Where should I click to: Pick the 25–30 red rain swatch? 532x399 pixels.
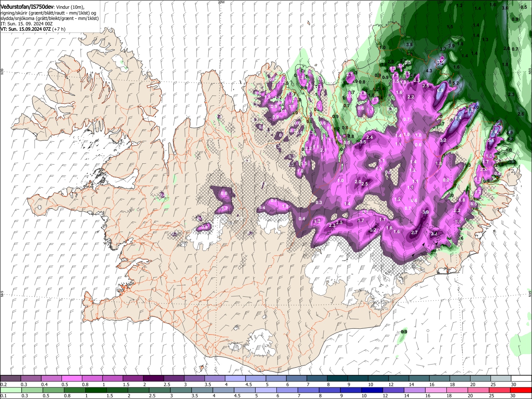coord(499,390)
